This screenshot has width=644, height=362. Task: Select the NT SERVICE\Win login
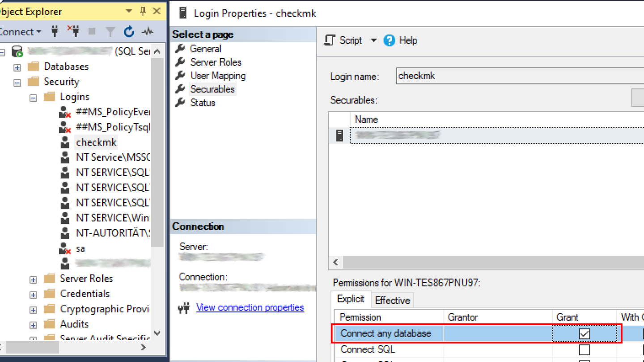point(112,218)
